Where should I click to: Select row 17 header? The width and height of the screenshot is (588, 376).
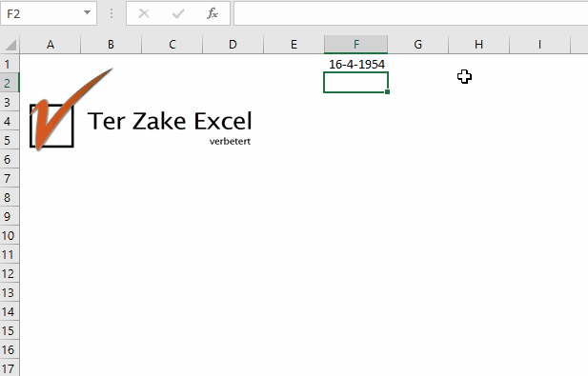(10, 368)
